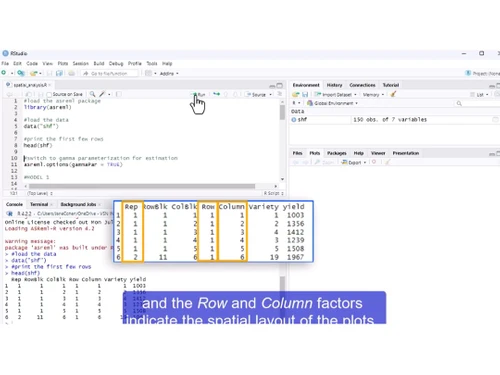Open the Export plot dropdown
Screen dimensions: 500x375
click(354, 162)
